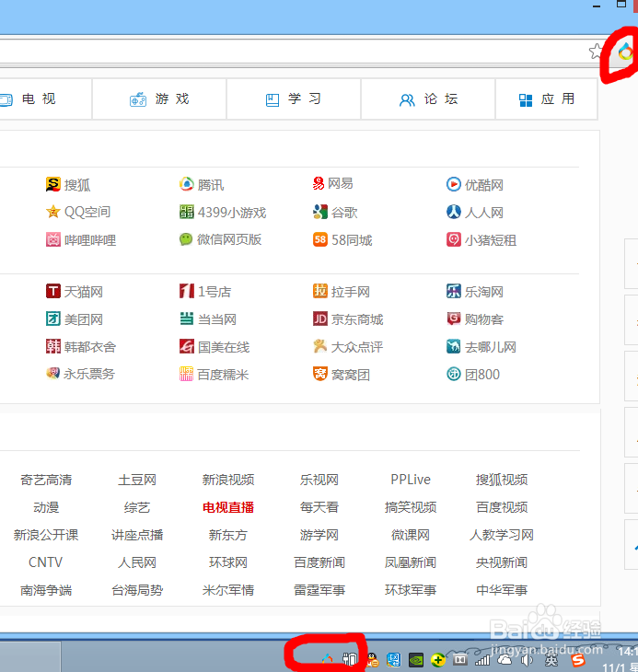638x672 pixels.
Task: Switch to the 论坛 category tab
Action: (428, 99)
